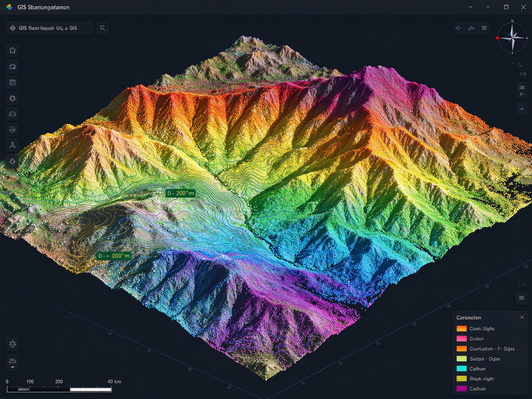Image resolution: width=532 pixels, height=399 pixels.
Task: Click the compass rose to reset north
Action: [512, 38]
